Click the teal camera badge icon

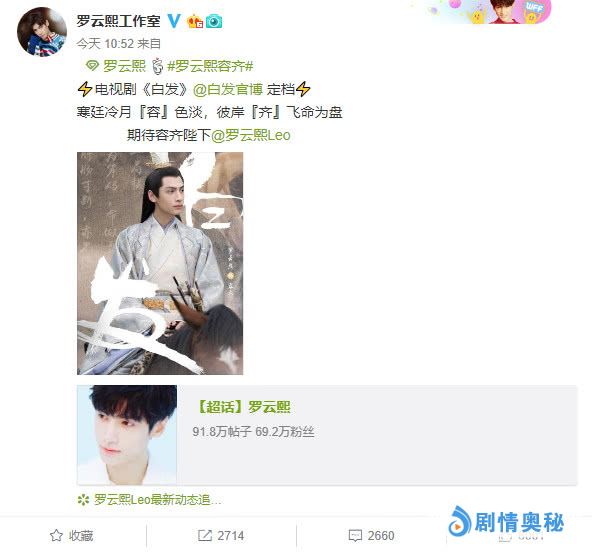(x=214, y=21)
